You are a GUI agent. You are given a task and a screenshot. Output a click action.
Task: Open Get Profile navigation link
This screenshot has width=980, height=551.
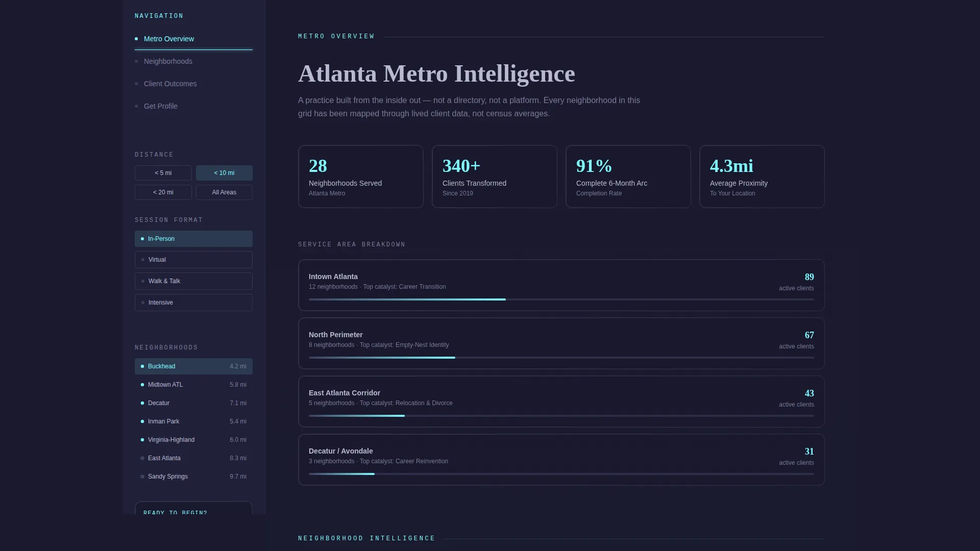tap(193, 106)
